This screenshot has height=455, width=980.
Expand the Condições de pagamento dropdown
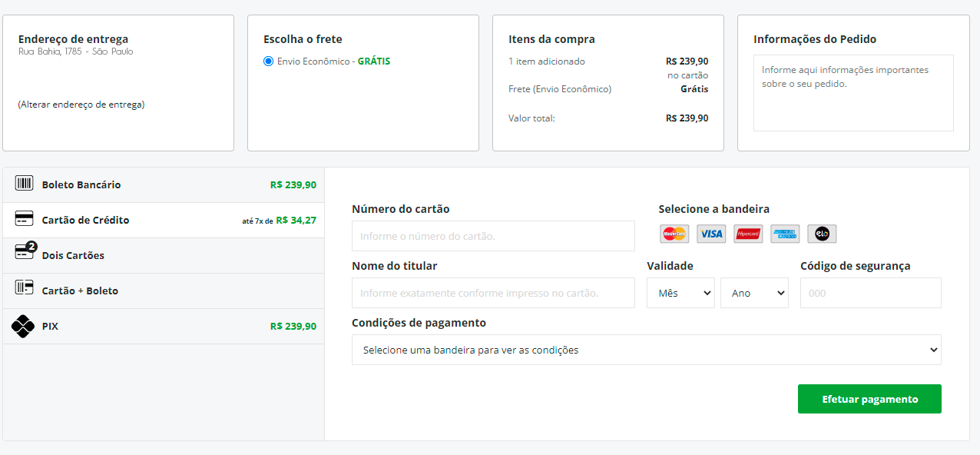[647, 350]
